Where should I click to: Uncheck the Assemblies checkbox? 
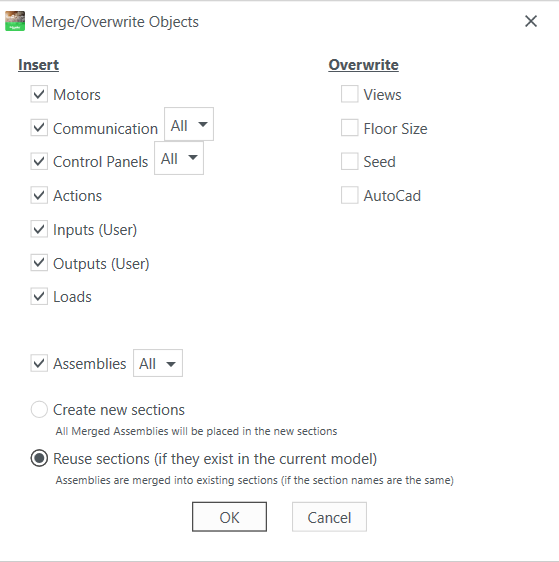[x=39, y=363]
